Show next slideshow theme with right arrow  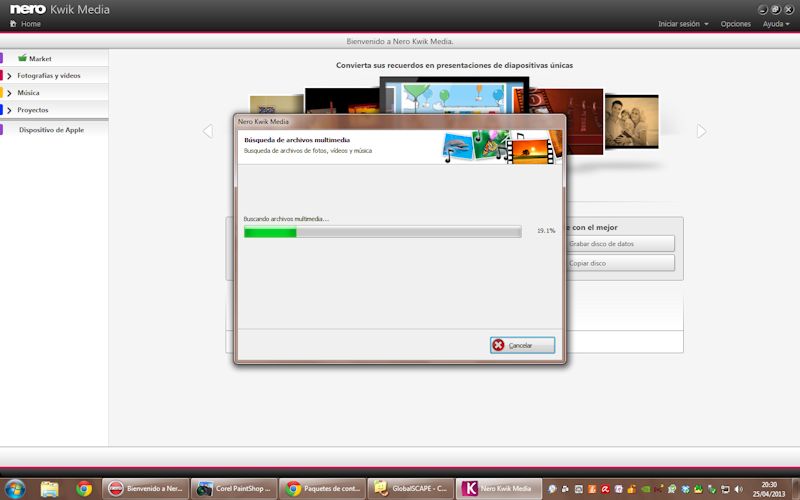(702, 131)
